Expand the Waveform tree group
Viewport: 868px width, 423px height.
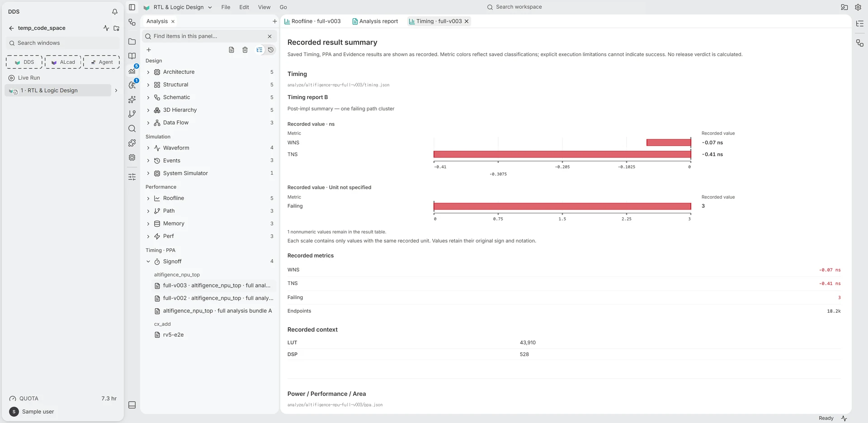tap(148, 148)
